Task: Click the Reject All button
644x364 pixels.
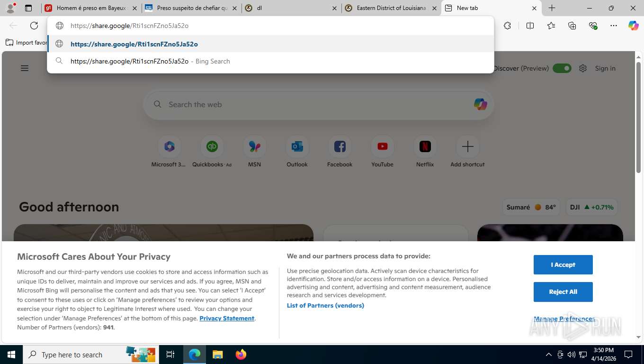Action: [x=563, y=291]
